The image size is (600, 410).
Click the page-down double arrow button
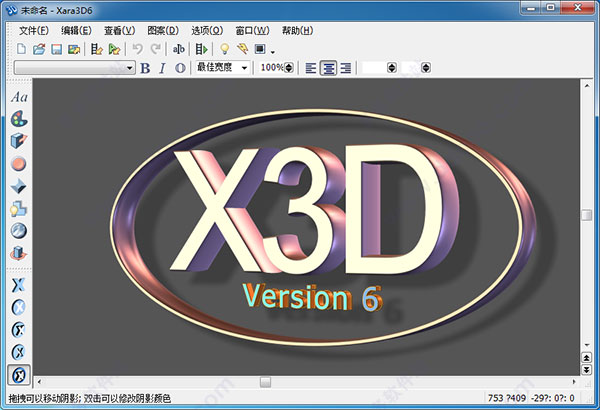(x=586, y=370)
